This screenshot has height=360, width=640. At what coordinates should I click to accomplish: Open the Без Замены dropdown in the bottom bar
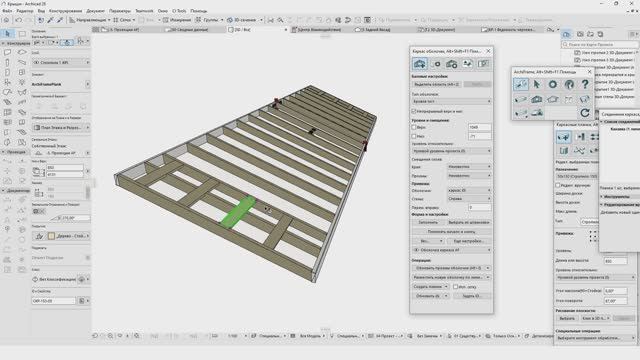pyautogui.click(x=428, y=336)
